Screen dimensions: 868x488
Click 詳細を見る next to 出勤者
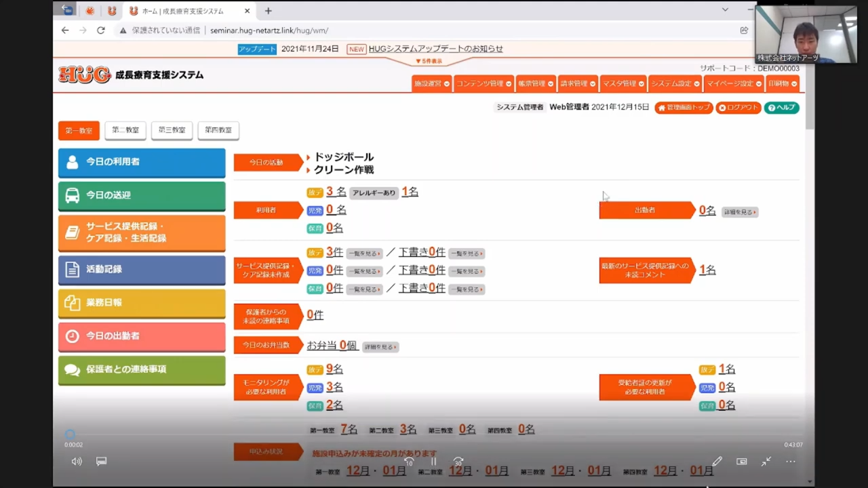pos(739,212)
